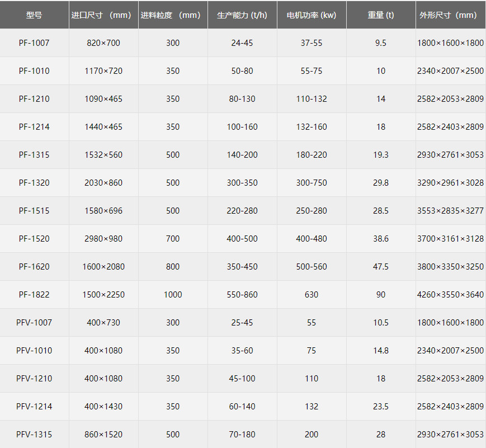Select the 进口尺寸 (mm) column header
Screen dimensions: 486x448
click(x=103, y=15)
